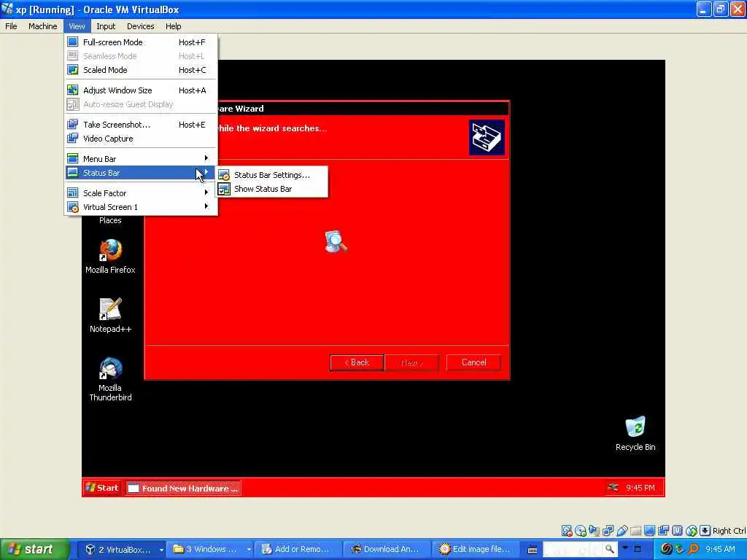Image resolution: width=747 pixels, height=560 pixels.
Task: Click the small window icon after the search arrow
Action: [638, 549]
